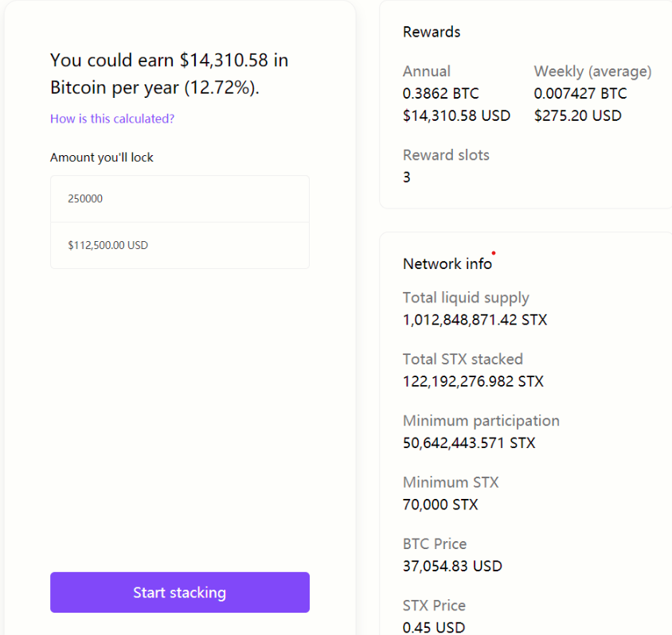Click the $112,500.00 USD value field
The width and height of the screenshot is (672, 635).
pyautogui.click(x=179, y=245)
